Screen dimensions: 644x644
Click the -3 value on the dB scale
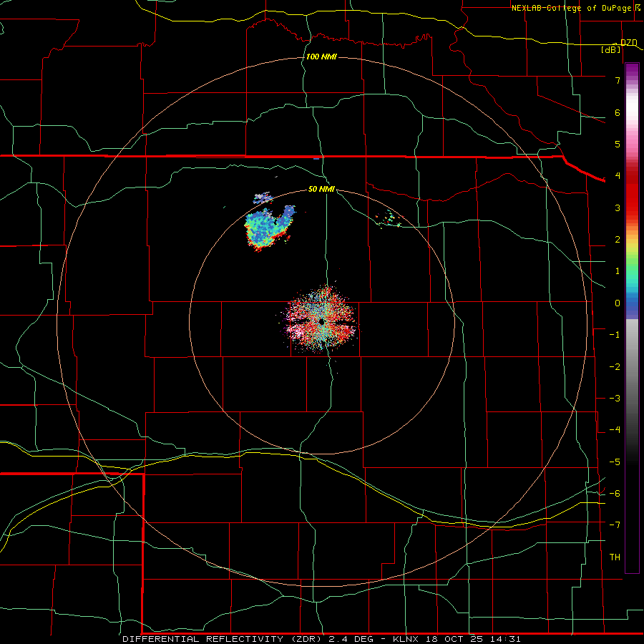click(615, 399)
